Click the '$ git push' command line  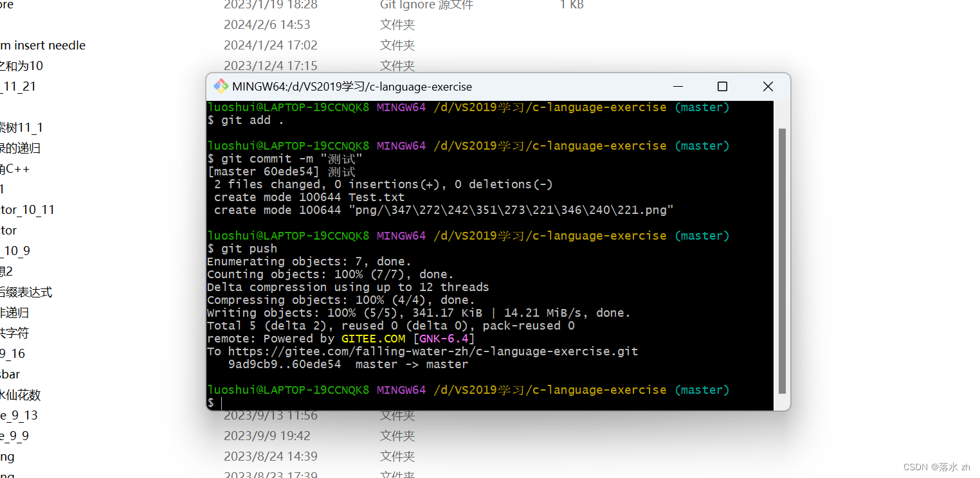242,249
